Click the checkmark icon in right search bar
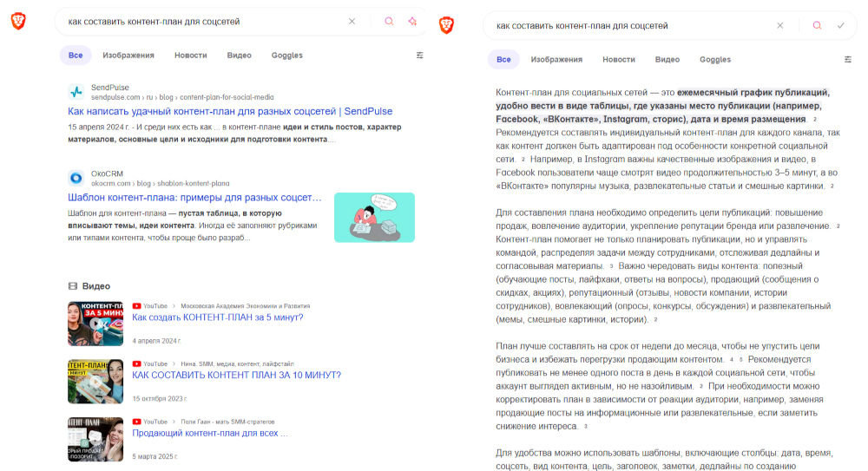 pyautogui.click(x=840, y=25)
